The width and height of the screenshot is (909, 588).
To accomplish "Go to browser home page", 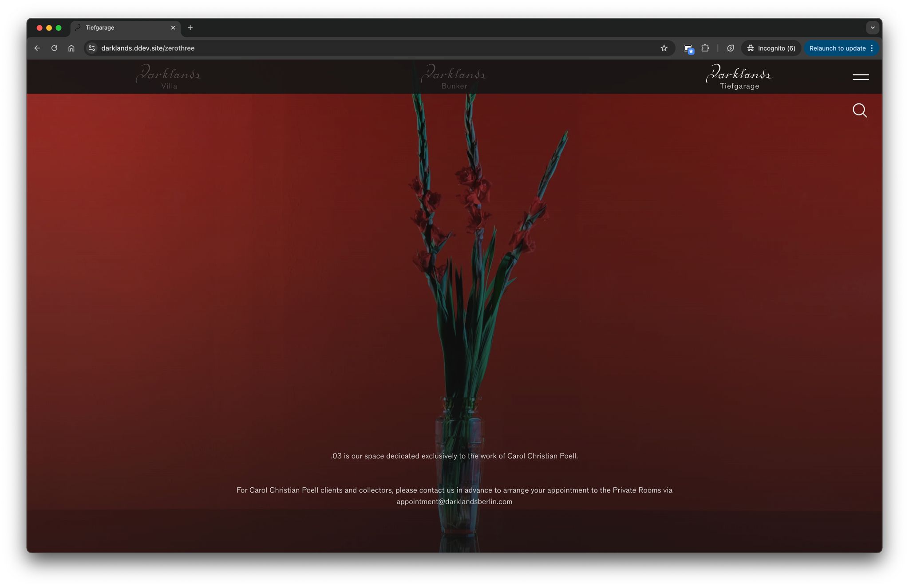I will click(71, 48).
